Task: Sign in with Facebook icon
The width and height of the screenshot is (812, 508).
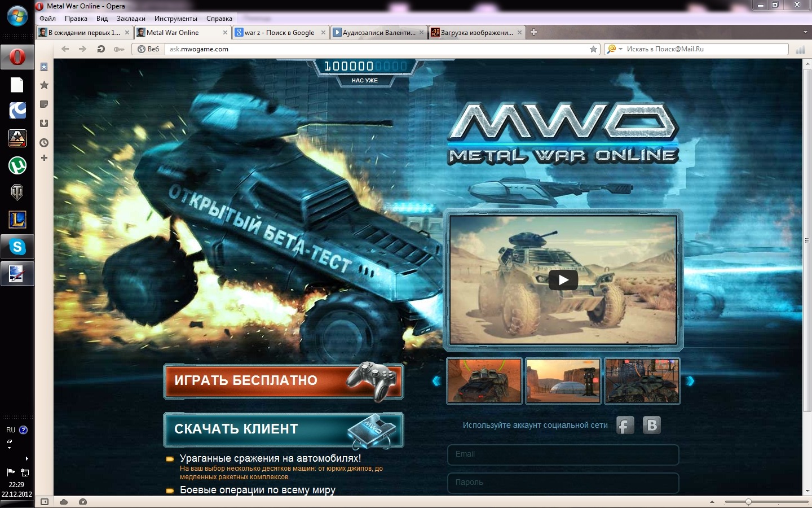Action: pos(625,426)
